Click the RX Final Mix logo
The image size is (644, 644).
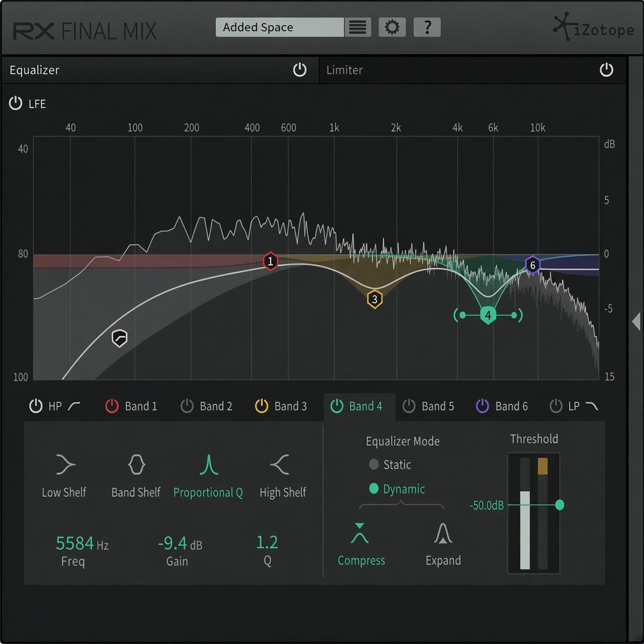(85, 31)
